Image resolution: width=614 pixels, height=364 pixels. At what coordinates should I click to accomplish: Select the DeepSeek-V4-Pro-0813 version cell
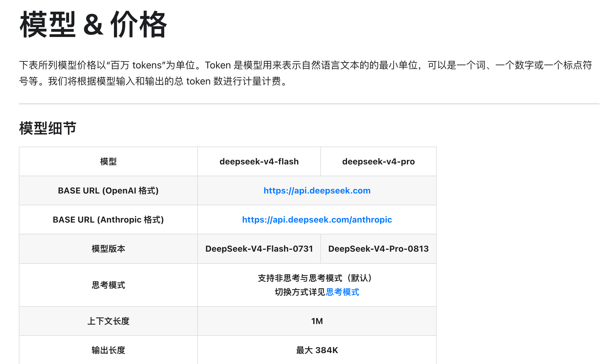tap(379, 249)
